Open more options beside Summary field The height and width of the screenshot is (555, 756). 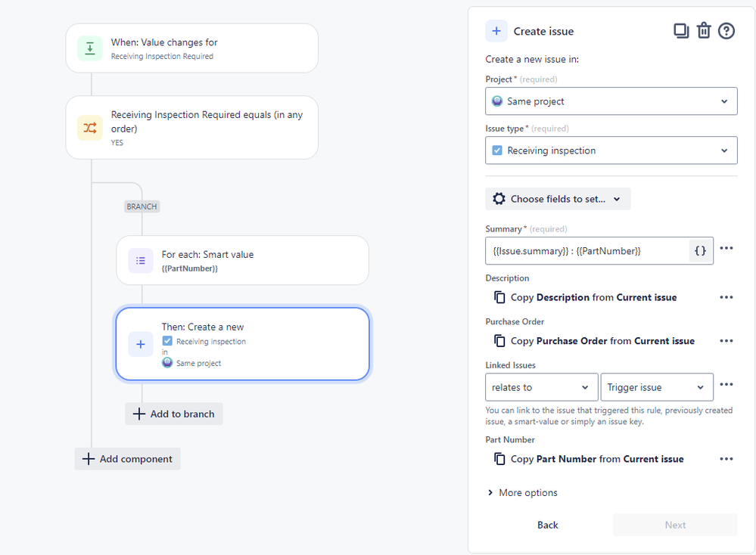[726, 248]
